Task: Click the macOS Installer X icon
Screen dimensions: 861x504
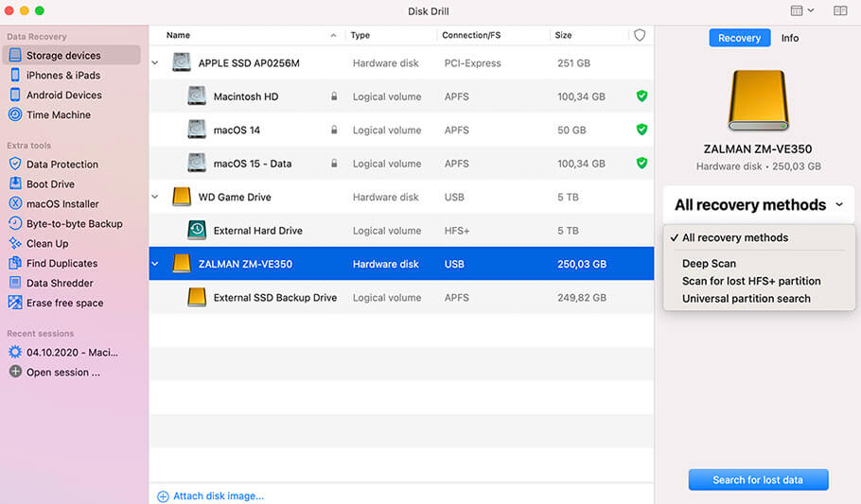Action: pyautogui.click(x=15, y=203)
